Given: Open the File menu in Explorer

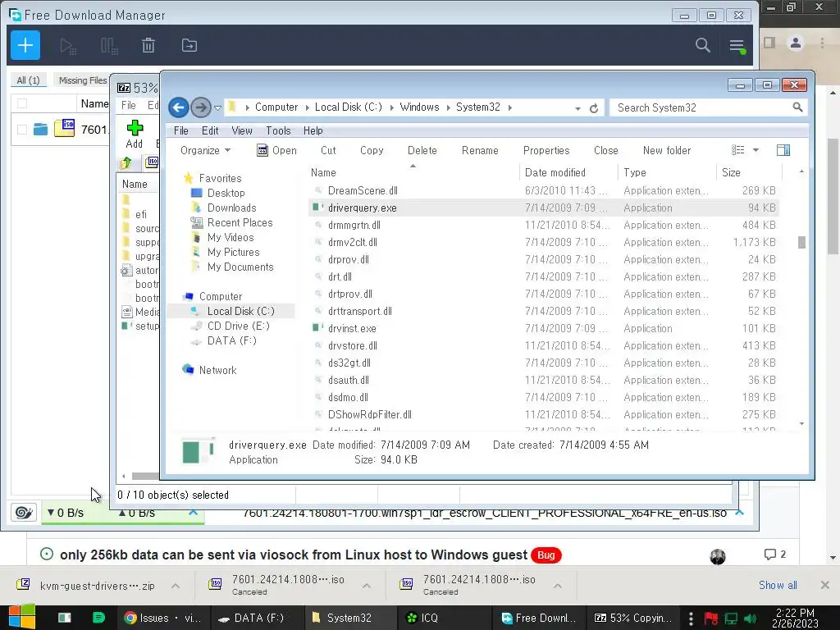Looking at the screenshot, I should 181,130.
